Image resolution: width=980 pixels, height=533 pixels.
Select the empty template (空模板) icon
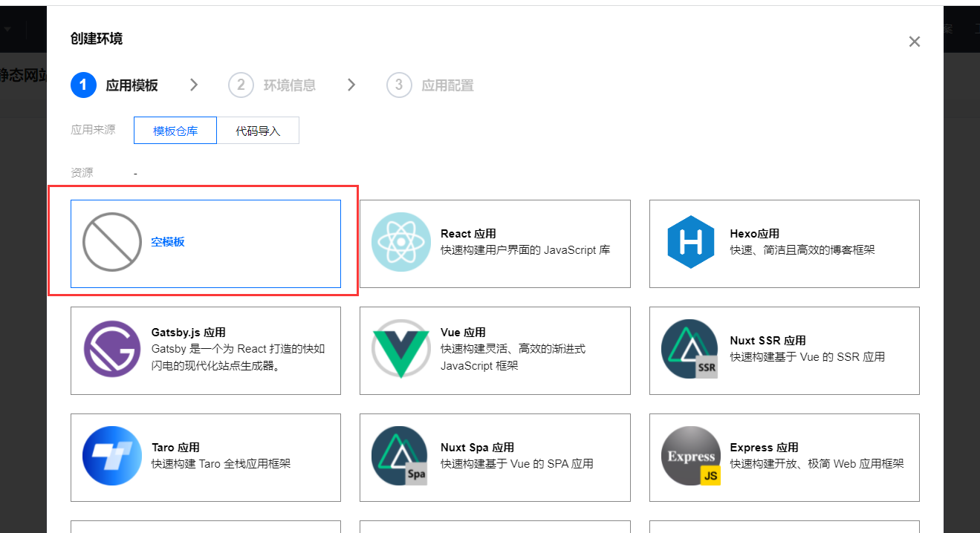pyautogui.click(x=112, y=242)
